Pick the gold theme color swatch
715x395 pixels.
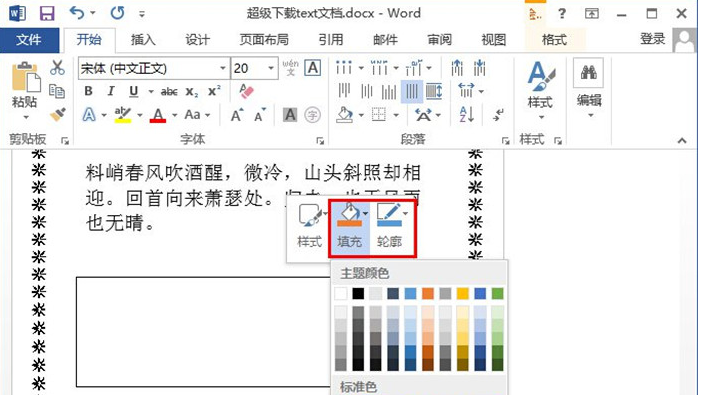pos(462,293)
